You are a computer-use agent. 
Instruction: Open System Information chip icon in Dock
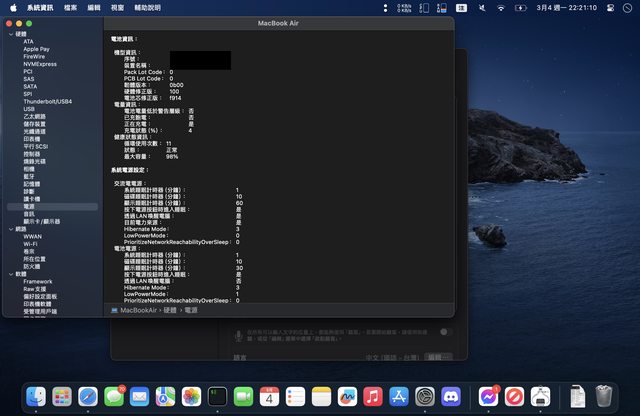tap(540, 396)
